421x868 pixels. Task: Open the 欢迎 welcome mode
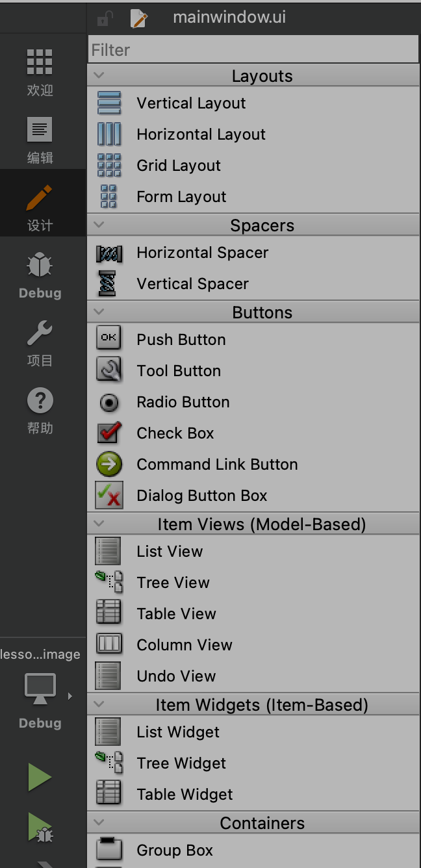point(40,71)
